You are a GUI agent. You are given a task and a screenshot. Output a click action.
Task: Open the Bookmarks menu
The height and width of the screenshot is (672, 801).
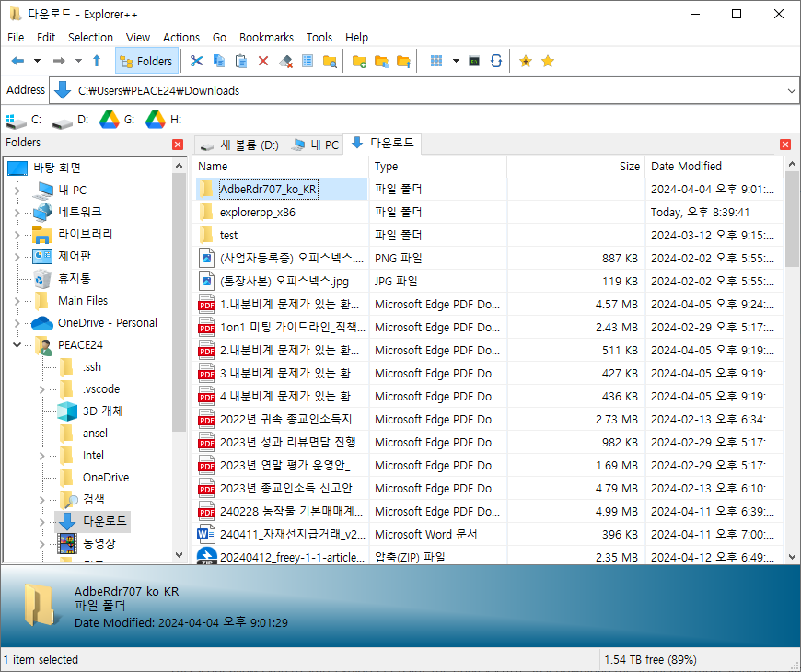[x=266, y=37]
